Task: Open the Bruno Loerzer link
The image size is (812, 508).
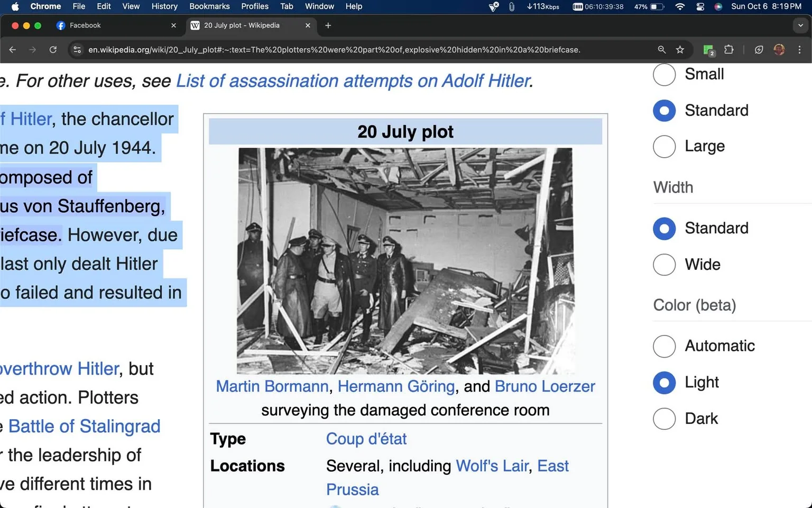Action: point(545,386)
